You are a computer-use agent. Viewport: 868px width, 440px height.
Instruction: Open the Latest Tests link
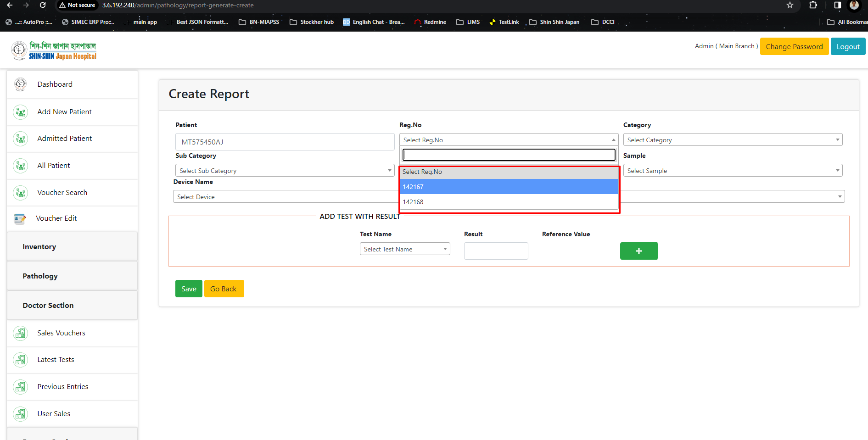(x=56, y=360)
